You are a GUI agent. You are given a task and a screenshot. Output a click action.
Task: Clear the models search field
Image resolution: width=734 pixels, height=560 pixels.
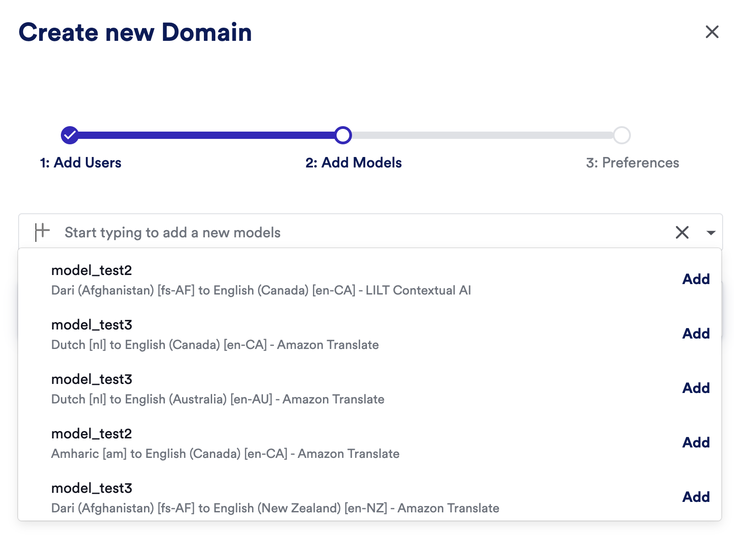click(682, 232)
